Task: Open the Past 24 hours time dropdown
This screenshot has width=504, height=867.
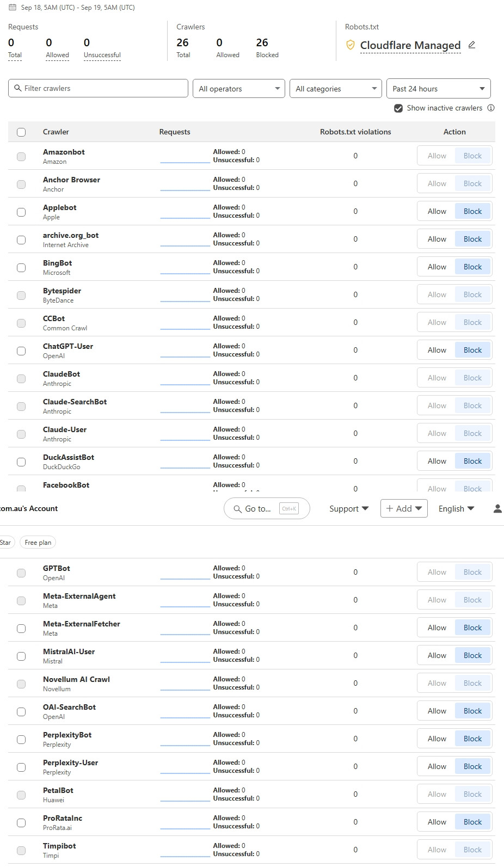Action: tap(439, 89)
